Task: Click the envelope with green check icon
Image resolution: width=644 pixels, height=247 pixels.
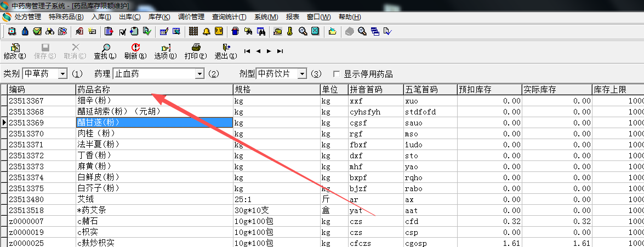Action: [x=37, y=31]
